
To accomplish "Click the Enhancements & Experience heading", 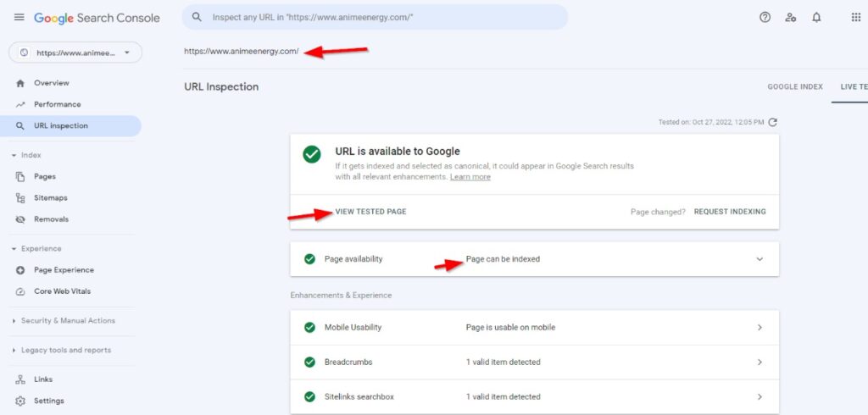I will 341,296.
